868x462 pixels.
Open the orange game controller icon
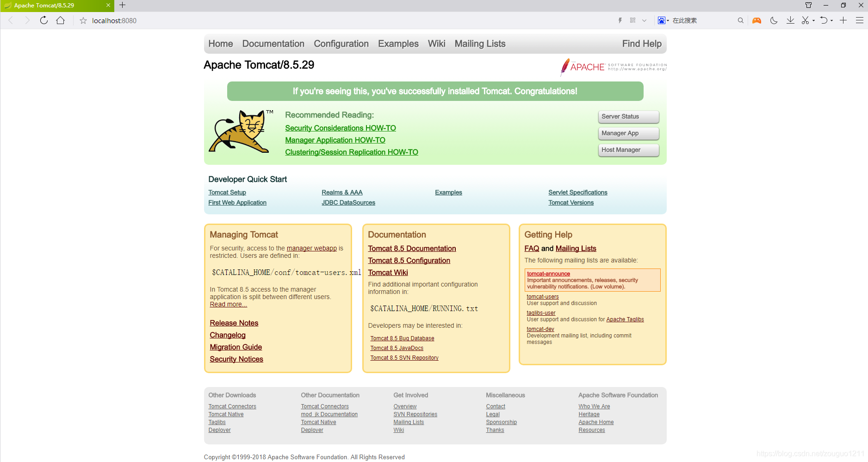pos(757,20)
